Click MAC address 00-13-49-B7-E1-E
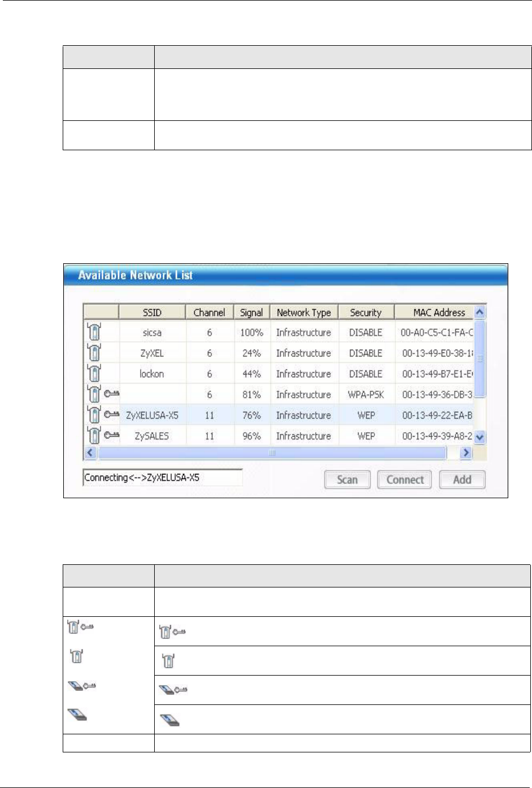 click(x=438, y=374)
